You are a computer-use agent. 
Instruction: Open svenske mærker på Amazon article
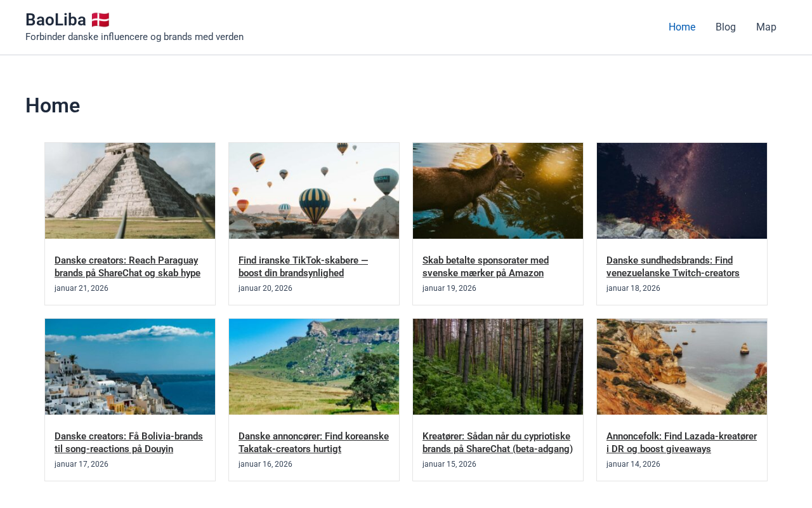[x=485, y=267]
